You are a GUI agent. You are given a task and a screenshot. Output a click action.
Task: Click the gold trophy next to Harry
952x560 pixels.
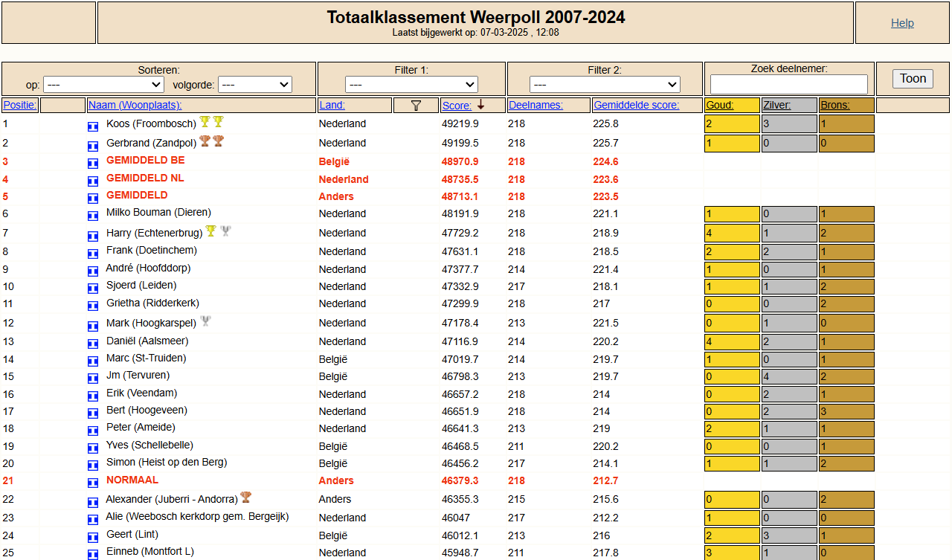210,231
